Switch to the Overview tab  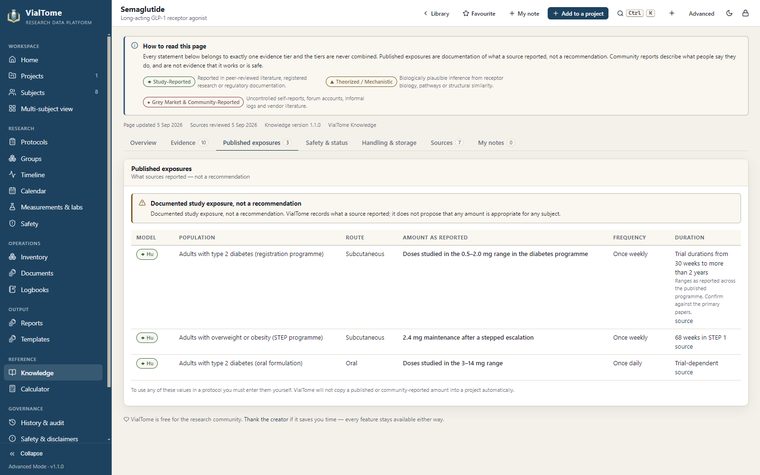click(143, 142)
